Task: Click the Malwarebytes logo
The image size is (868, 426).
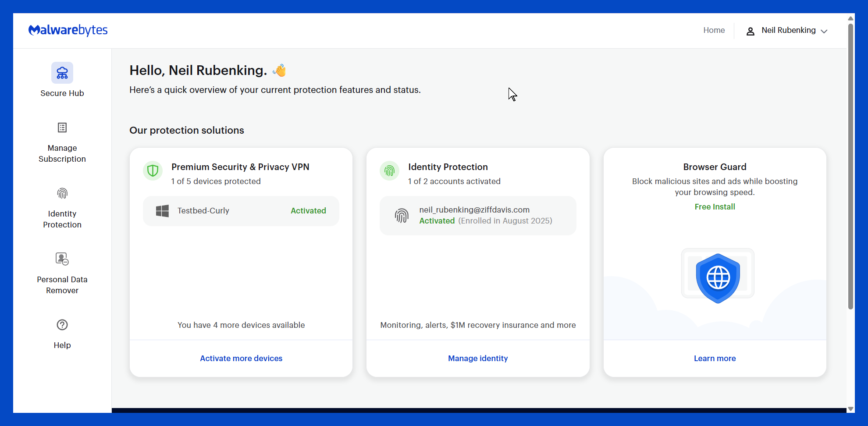Action: 68,30
